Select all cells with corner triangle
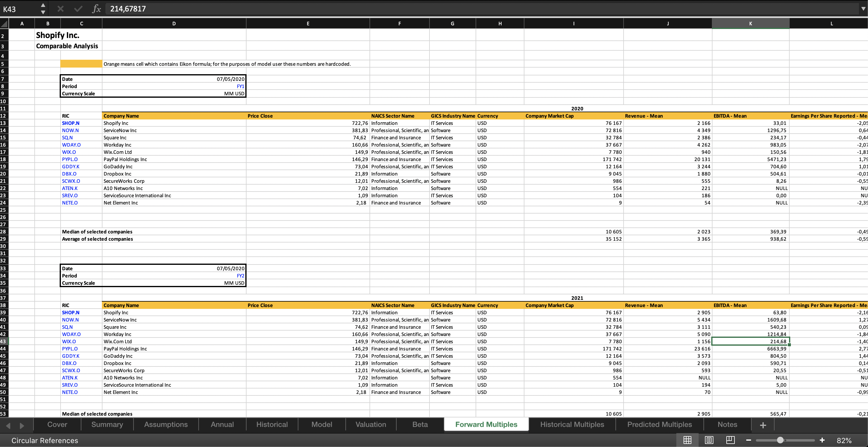The height and width of the screenshot is (447, 868). point(4,24)
